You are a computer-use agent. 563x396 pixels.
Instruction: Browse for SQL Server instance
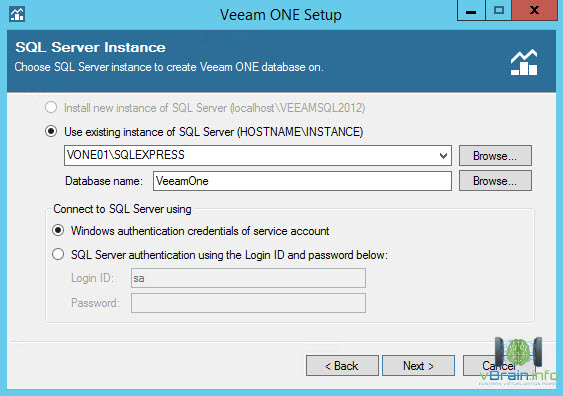[x=495, y=155]
